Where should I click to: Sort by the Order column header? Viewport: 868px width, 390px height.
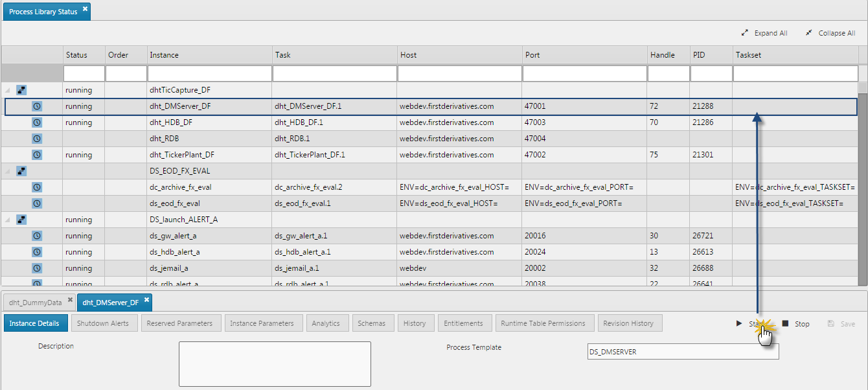pyautogui.click(x=126, y=55)
